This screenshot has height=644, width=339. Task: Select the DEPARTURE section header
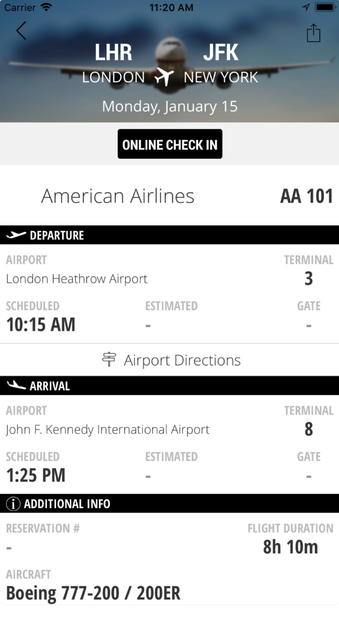[x=57, y=235]
